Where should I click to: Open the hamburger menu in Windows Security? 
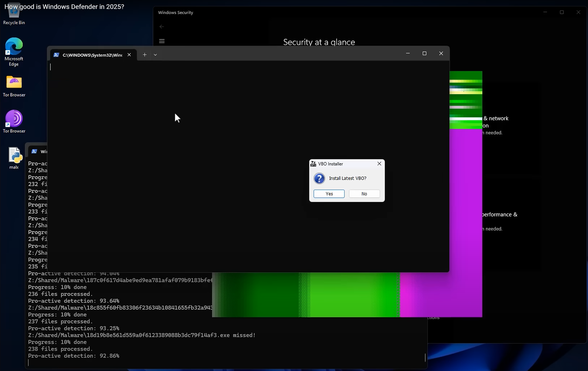click(x=162, y=41)
